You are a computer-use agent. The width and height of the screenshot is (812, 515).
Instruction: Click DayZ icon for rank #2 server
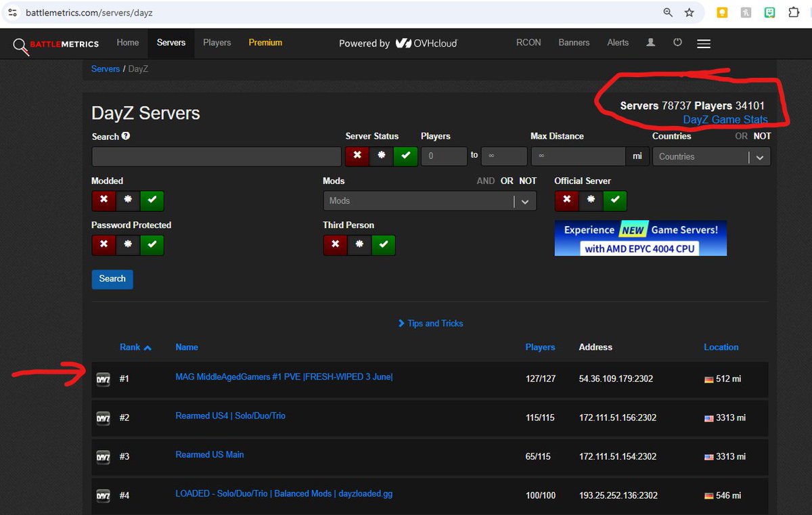click(x=103, y=418)
